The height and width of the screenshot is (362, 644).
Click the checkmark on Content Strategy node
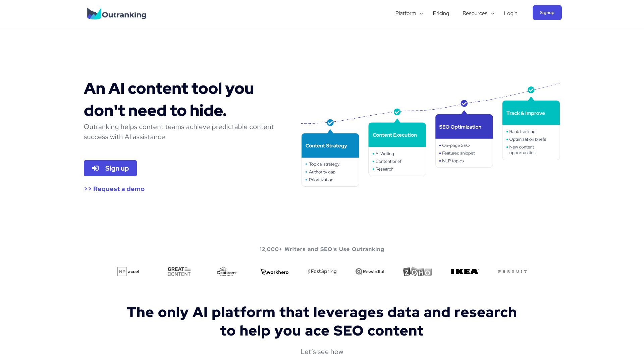(x=330, y=122)
